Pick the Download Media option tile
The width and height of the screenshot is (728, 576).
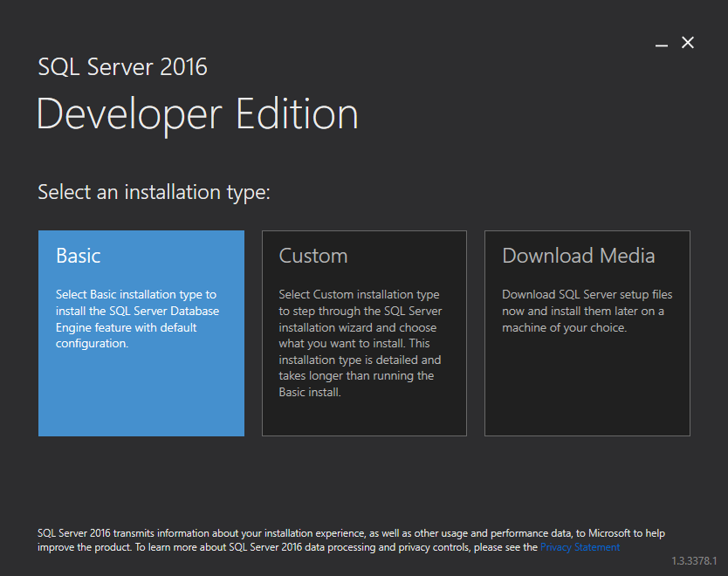pyautogui.click(x=587, y=333)
